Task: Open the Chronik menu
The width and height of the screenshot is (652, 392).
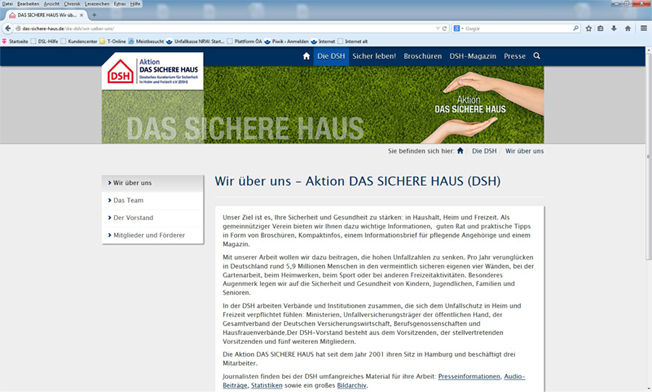Action: click(x=72, y=4)
